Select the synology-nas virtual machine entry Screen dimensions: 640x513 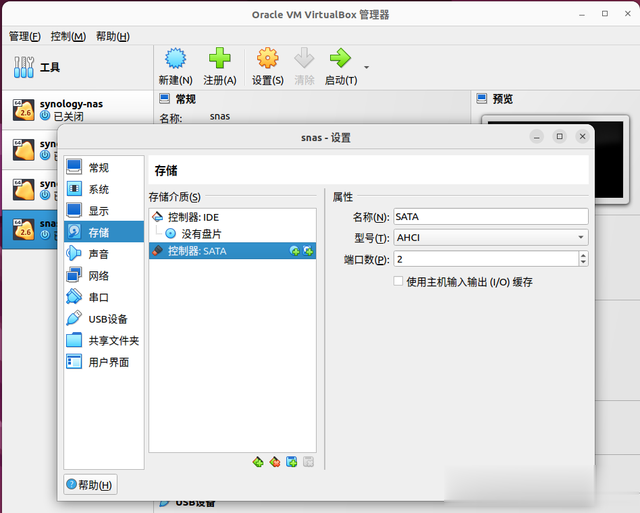click(x=78, y=110)
